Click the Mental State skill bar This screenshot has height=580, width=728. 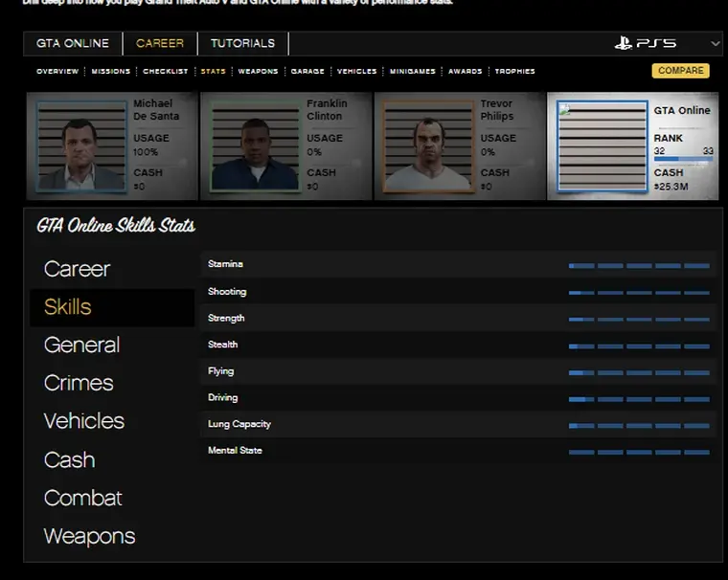[x=639, y=452]
